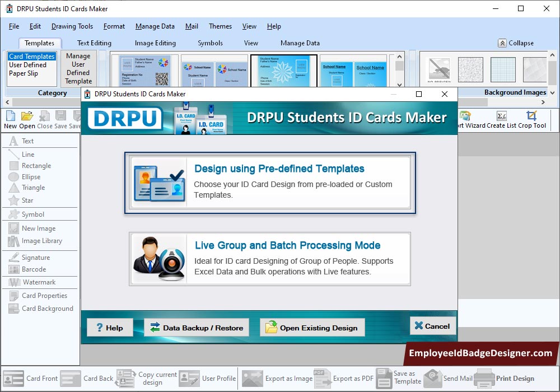Select the No Preview background thumbnail
The image size is (560, 392).
click(x=439, y=69)
